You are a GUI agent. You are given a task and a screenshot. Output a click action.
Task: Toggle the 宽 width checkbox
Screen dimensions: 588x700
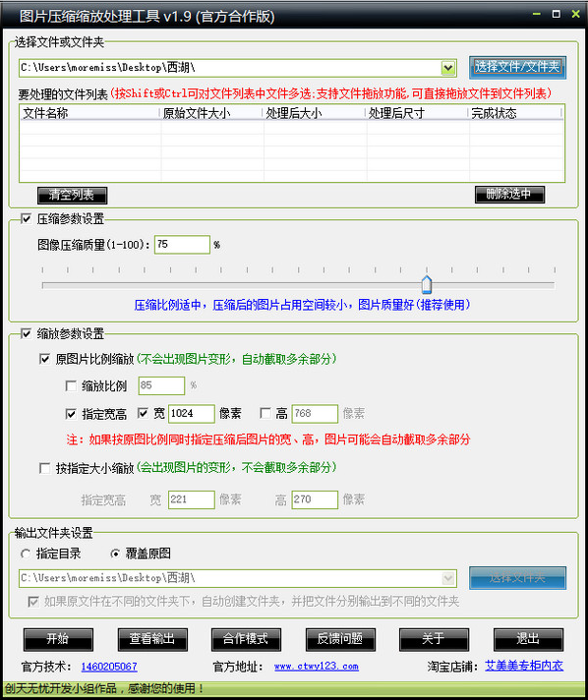143,413
